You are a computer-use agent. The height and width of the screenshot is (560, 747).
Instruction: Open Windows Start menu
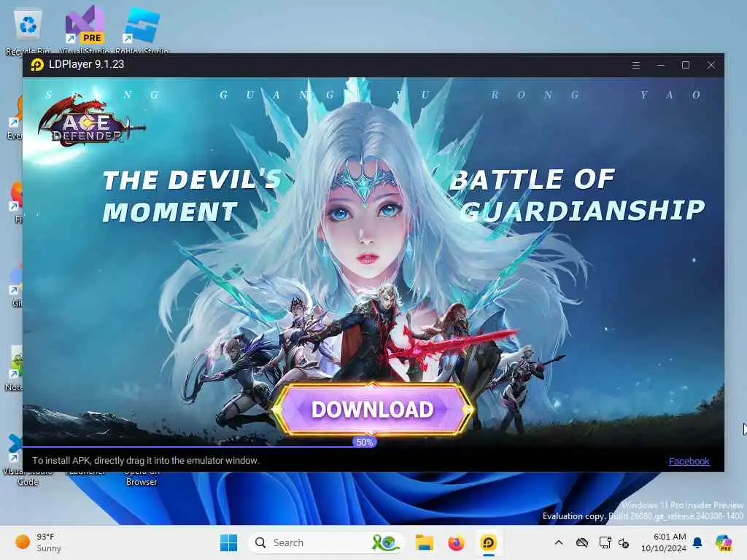228,542
